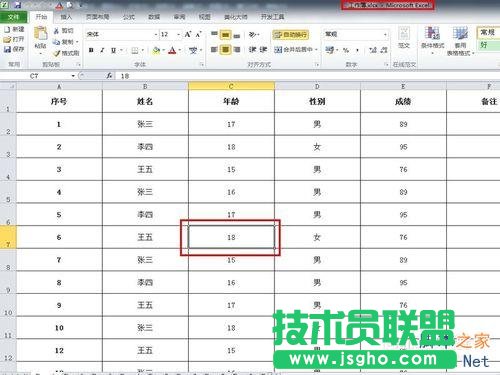Apply Percent style (%) format
This screenshot has width=500, height=375.
click(346, 50)
